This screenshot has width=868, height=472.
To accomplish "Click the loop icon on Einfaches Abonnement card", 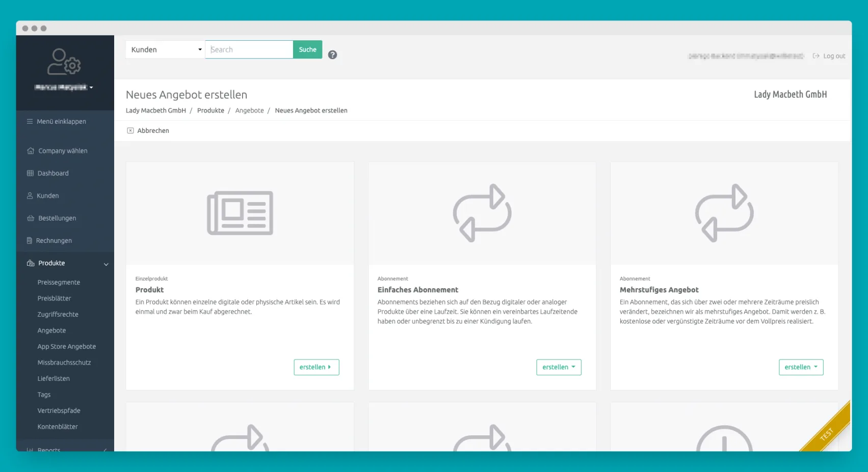I will coord(482,213).
